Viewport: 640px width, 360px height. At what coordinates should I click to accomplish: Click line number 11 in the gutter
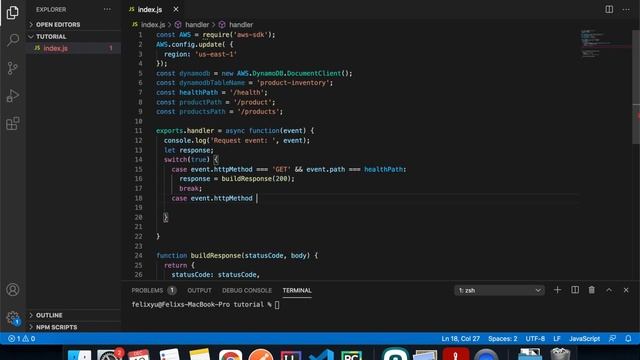click(138, 131)
